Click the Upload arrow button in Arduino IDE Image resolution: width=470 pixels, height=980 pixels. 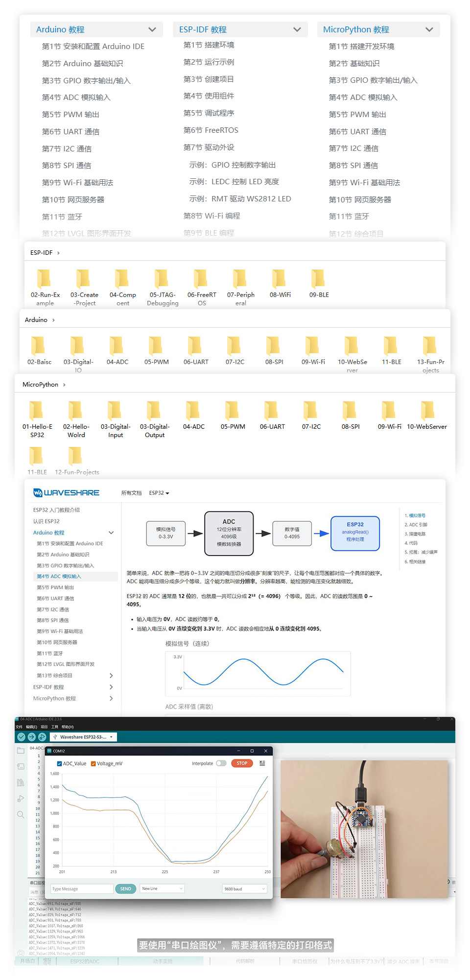click(x=32, y=737)
